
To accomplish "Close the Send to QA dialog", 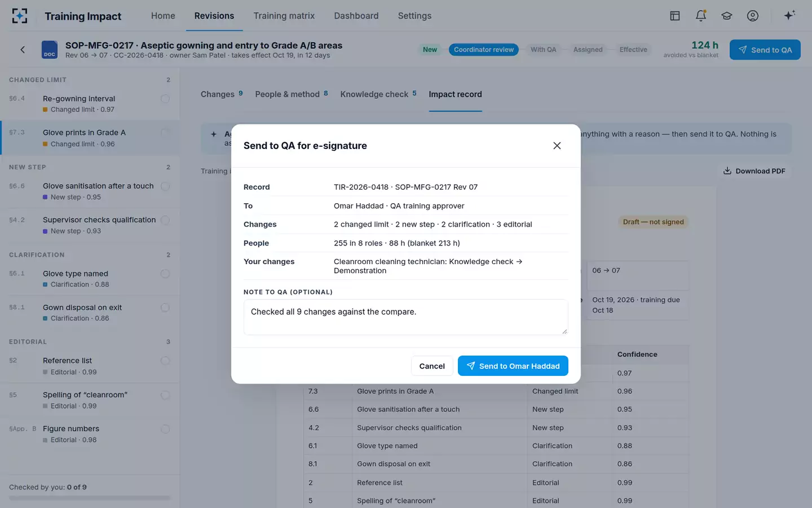I will point(557,146).
